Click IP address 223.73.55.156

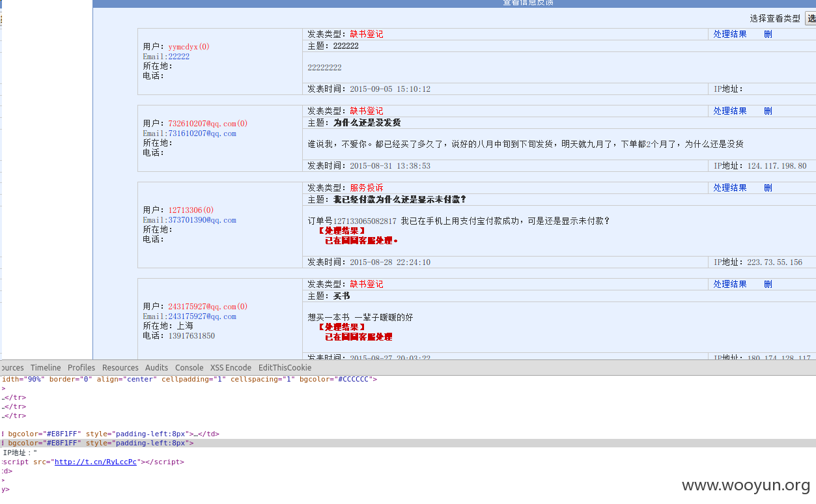click(775, 262)
